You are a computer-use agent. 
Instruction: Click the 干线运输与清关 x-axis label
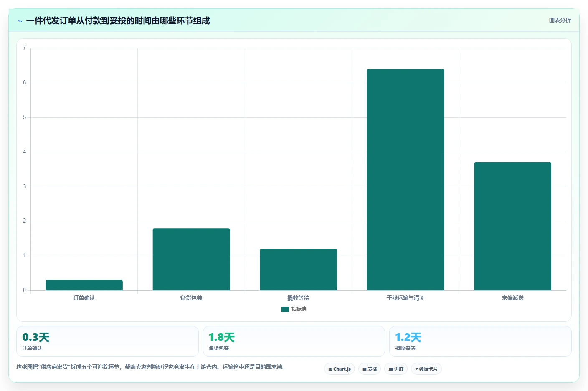pos(406,298)
